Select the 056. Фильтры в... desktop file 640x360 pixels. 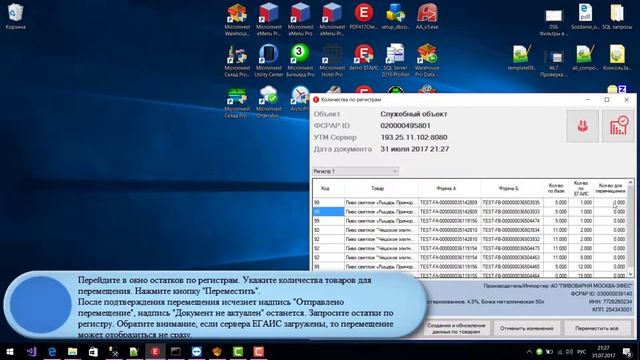[553, 22]
